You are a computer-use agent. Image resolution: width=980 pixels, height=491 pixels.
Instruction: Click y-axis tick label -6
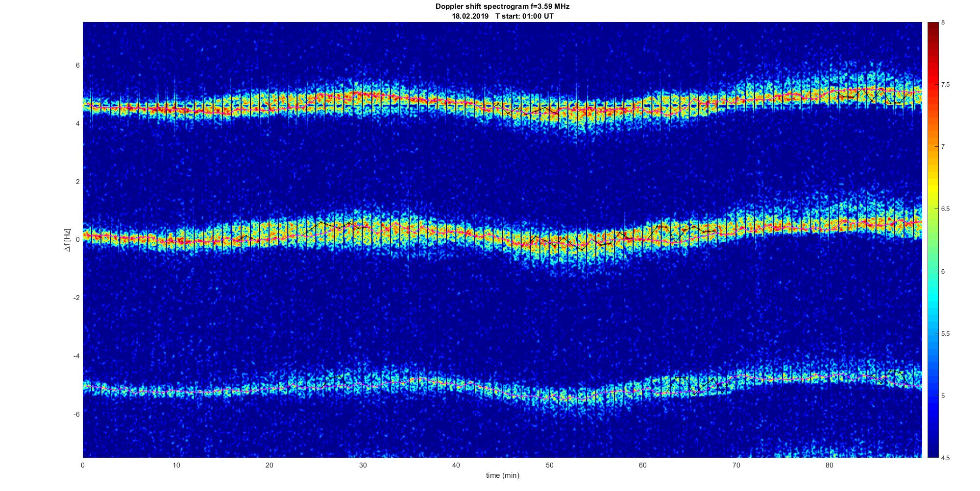coord(76,414)
